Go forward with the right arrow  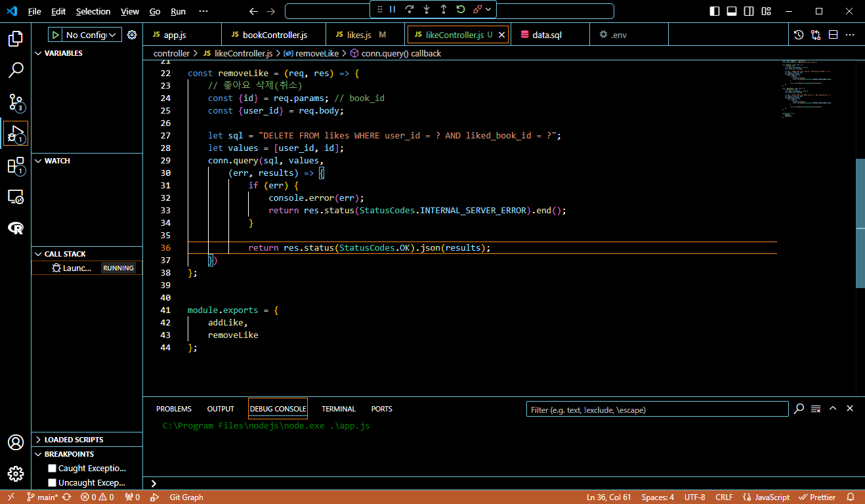pos(271,11)
